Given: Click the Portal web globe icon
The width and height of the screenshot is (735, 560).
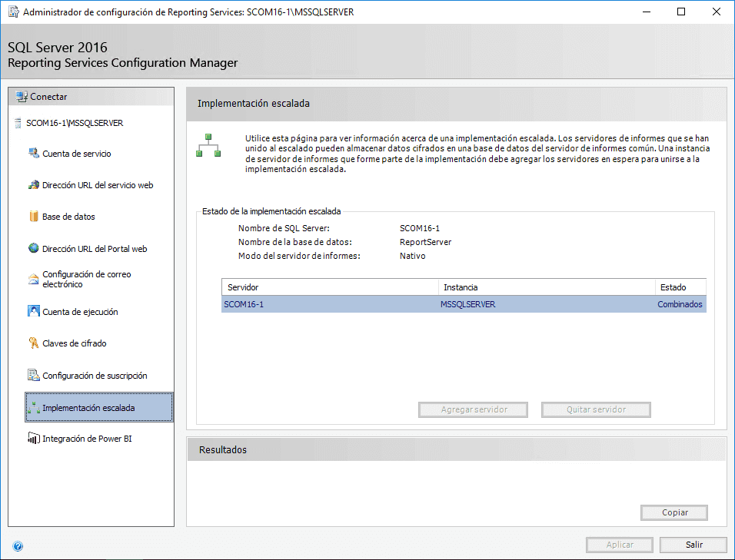Looking at the screenshot, I should click(33, 248).
